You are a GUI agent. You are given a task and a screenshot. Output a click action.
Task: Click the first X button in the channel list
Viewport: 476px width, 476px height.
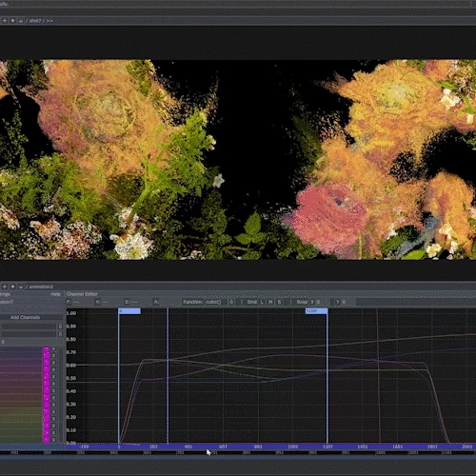click(x=53, y=349)
